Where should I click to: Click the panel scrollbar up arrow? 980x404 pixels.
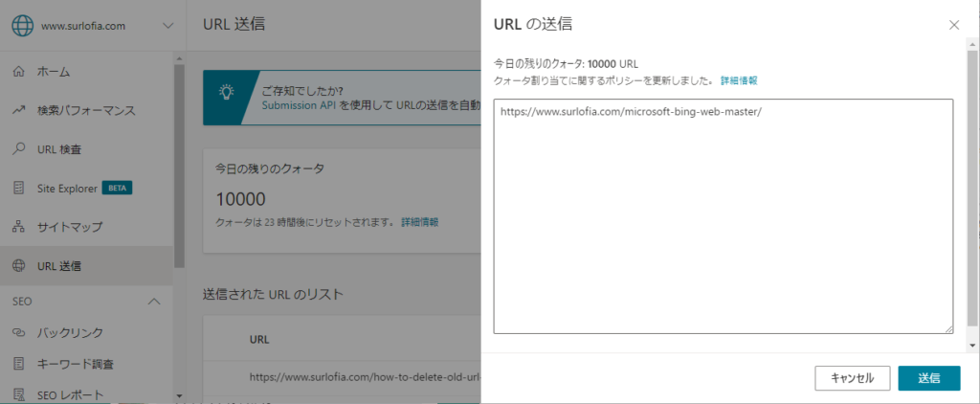(972, 44)
